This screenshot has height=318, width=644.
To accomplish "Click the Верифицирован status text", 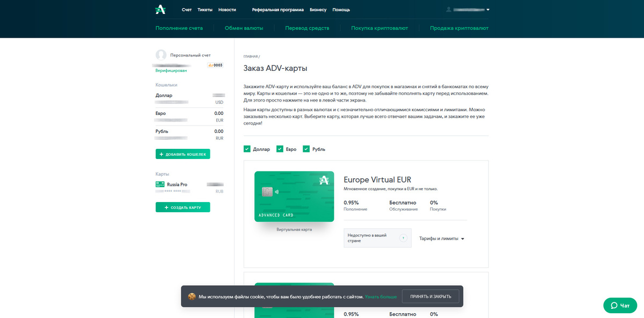I will coord(171,70).
